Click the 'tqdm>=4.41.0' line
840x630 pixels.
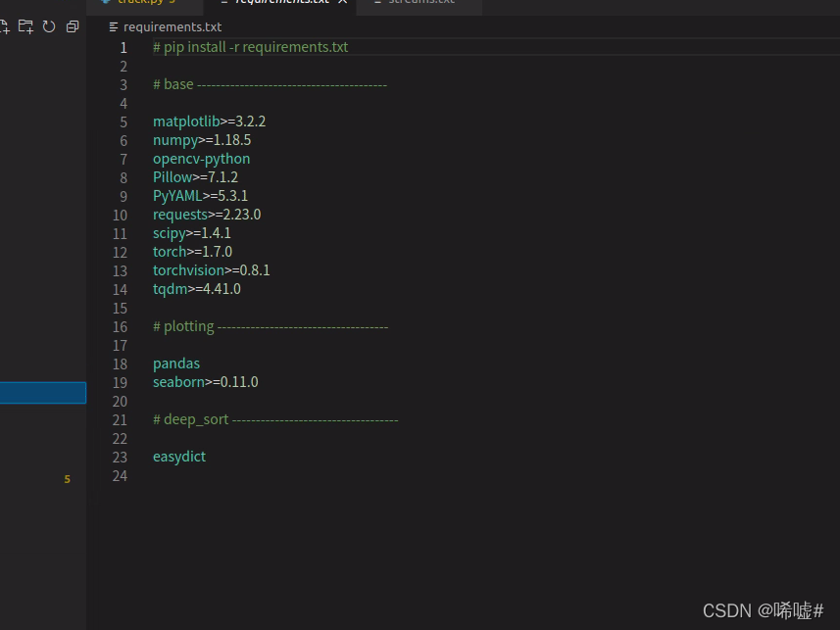click(x=197, y=289)
